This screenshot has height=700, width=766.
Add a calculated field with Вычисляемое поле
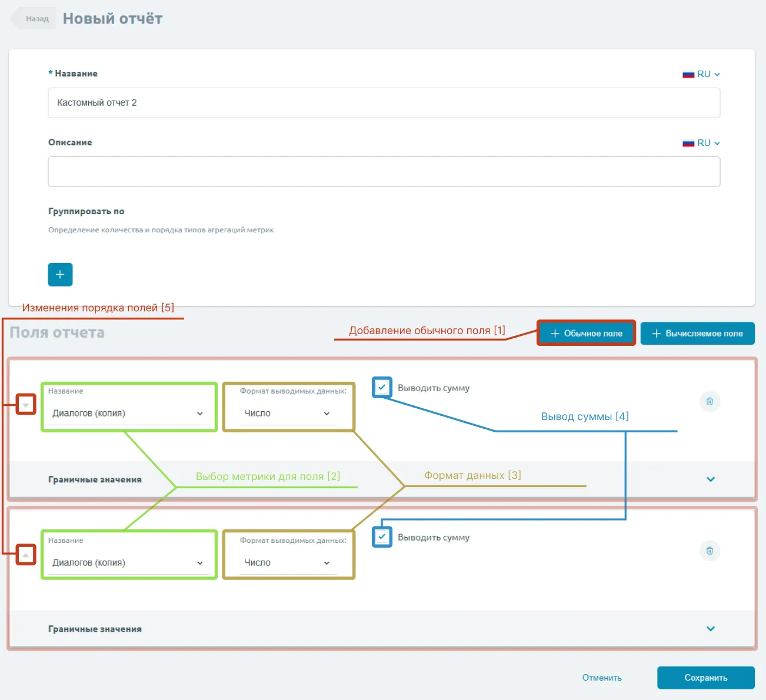697,334
